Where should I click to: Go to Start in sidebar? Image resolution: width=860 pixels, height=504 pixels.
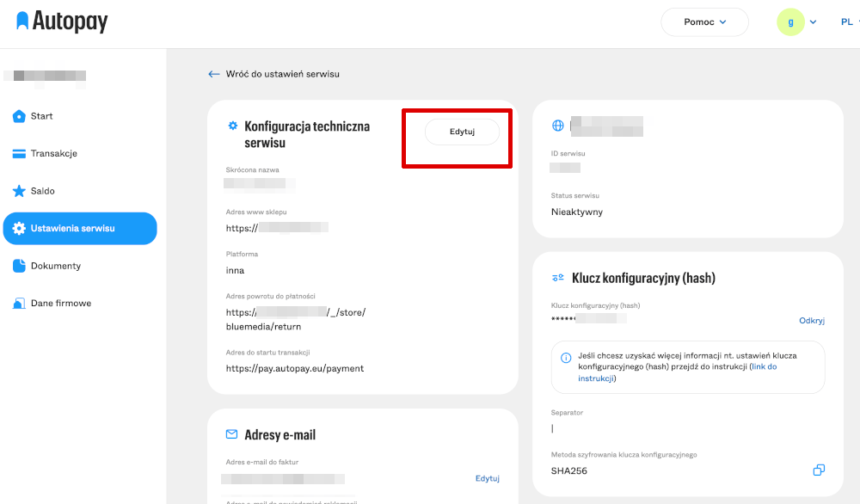coord(41,116)
